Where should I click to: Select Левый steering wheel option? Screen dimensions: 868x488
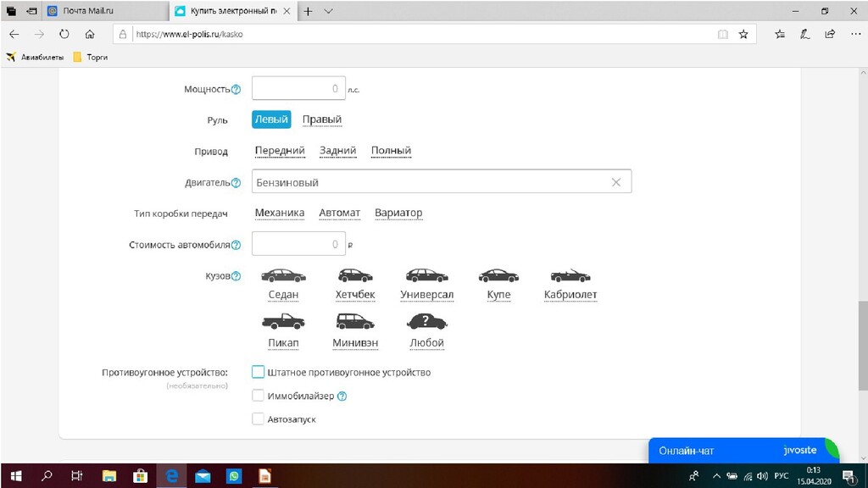(271, 119)
